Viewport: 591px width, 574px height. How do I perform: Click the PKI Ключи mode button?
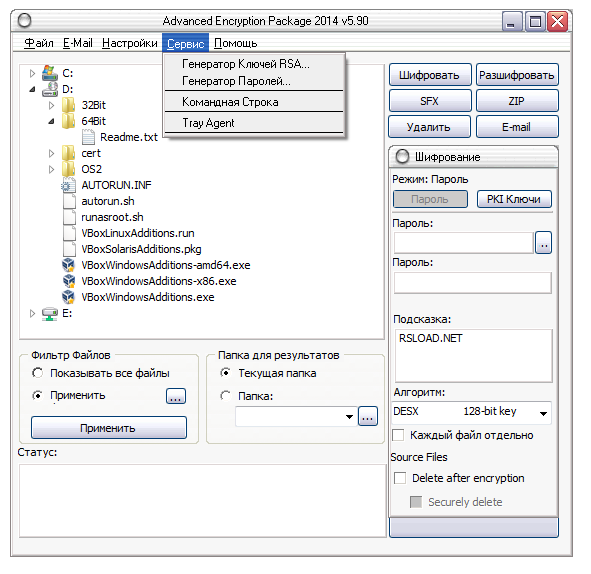514,199
